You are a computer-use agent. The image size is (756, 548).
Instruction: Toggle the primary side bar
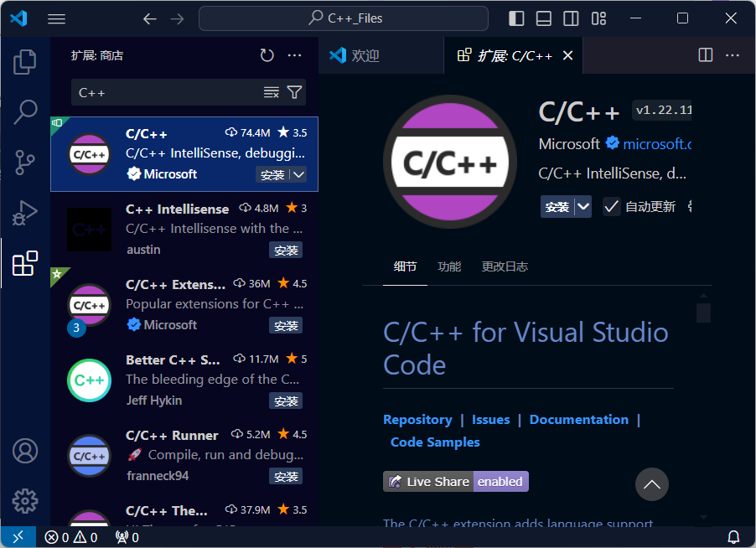point(516,18)
